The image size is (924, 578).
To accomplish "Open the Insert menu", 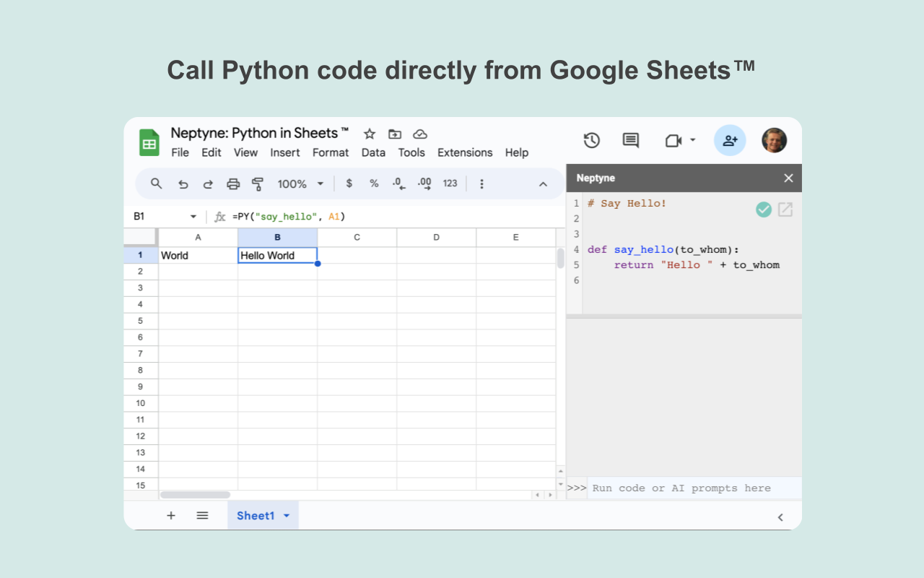I will (x=285, y=152).
